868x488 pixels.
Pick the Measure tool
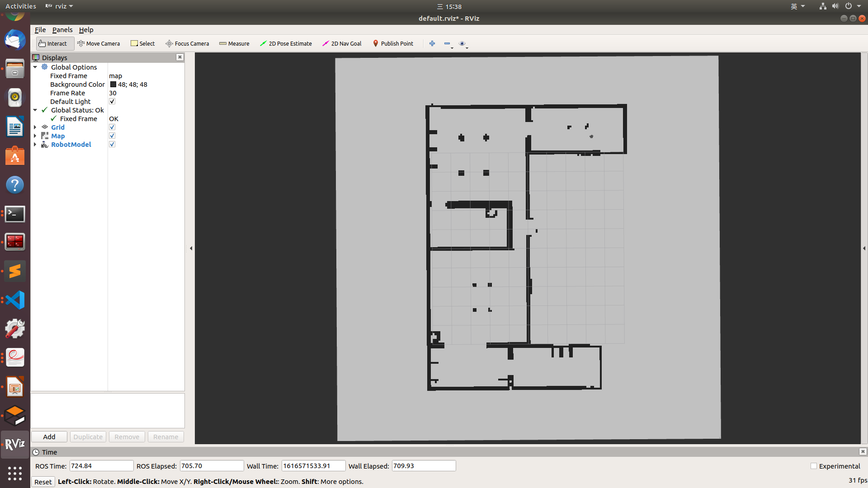234,43
